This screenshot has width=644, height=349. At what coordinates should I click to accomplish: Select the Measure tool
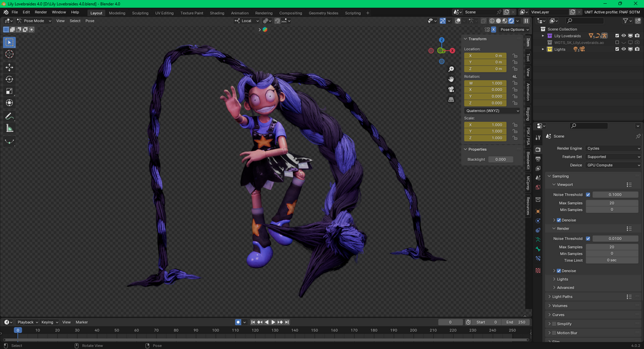pos(10,129)
